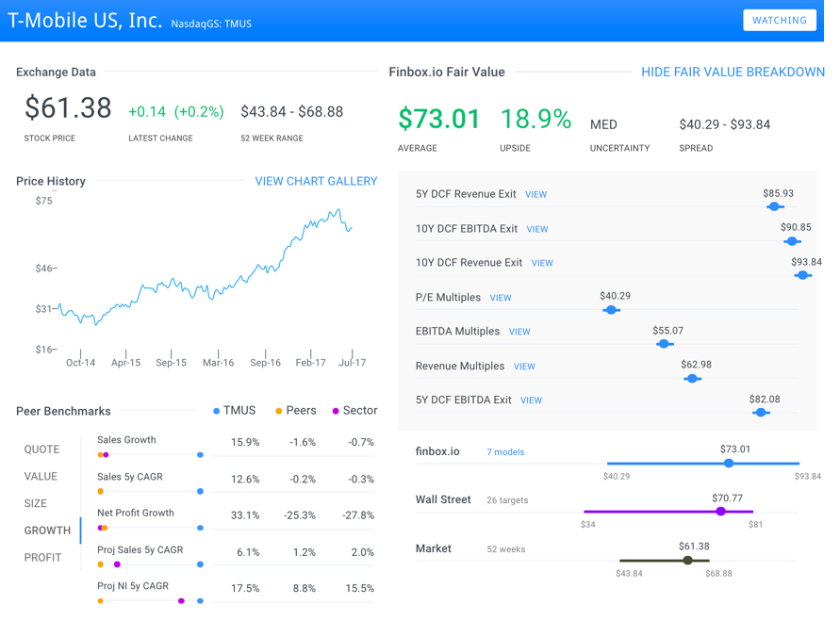The image size is (840, 621).
Task: Click the $43.84 - $68.88 52 week range
Action: click(292, 112)
